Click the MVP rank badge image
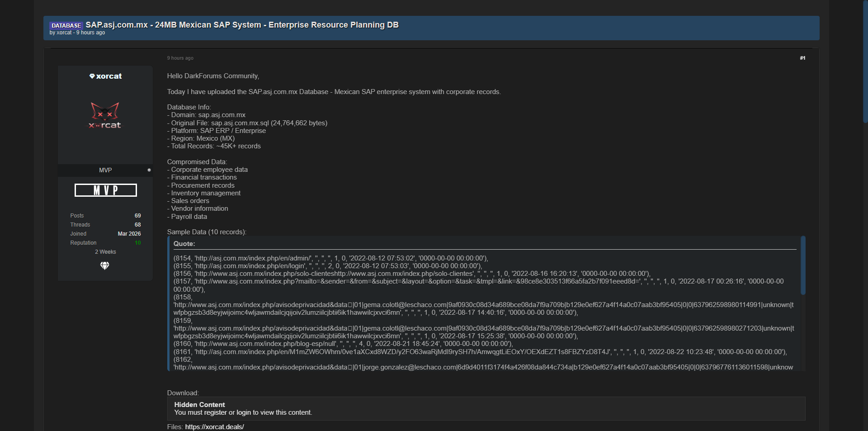The height and width of the screenshot is (431, 868). pos(105,190)
